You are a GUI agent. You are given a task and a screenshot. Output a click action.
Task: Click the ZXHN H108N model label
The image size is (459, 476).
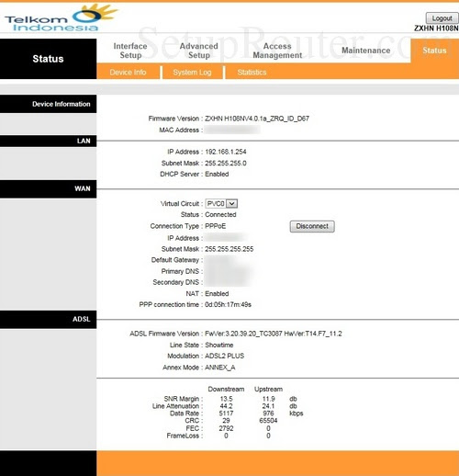point(436,28)
